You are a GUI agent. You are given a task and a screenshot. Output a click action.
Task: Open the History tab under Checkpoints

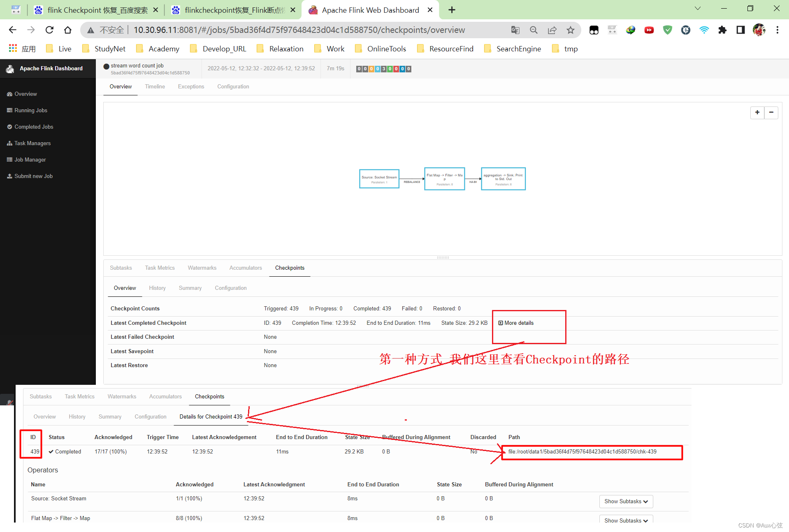[x=157, y=288]
